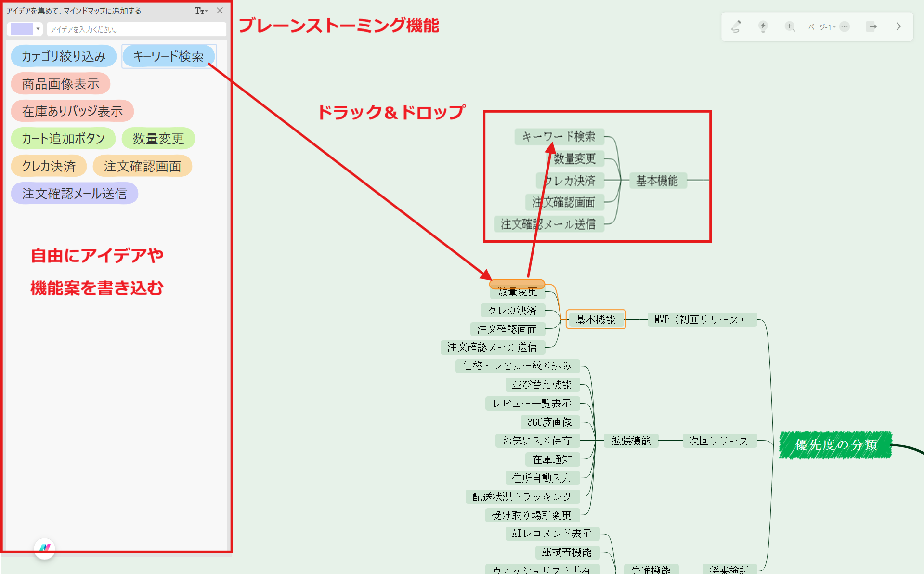Screen dimensions: 924x574
Task: Click the export arrow icon
Action: tap(872, 26)
